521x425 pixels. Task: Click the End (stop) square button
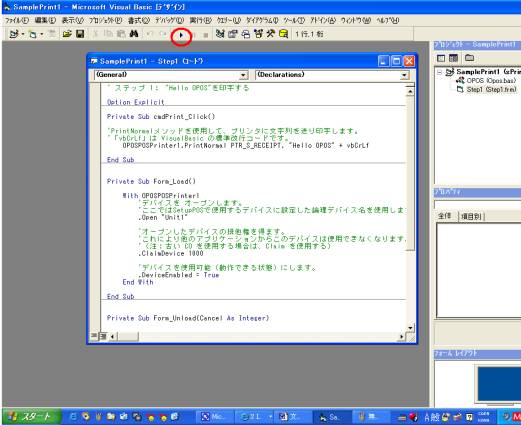pyautogui.click(x=206, y=35)
